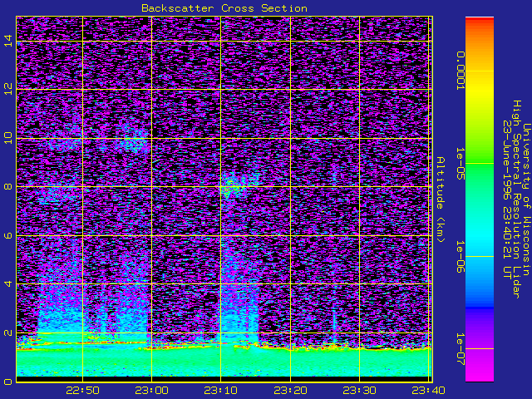
Task: Click the altitude 6 axis label
Action: click(8, 235)
